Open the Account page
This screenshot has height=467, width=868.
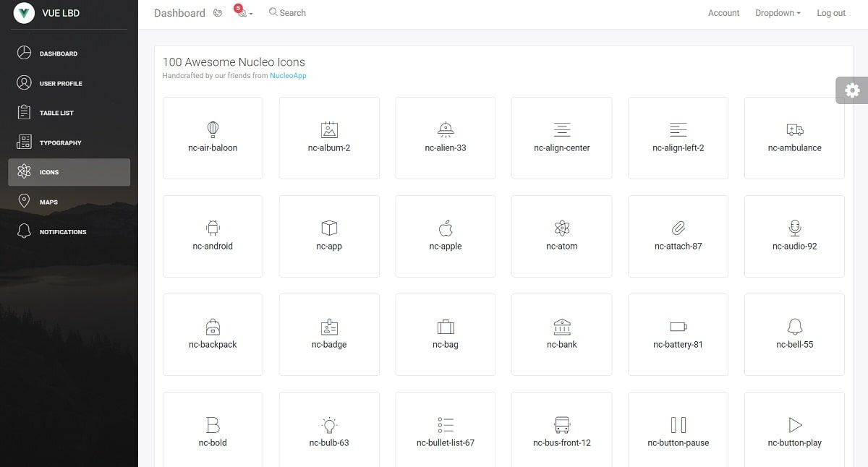[x=723, y=12]
